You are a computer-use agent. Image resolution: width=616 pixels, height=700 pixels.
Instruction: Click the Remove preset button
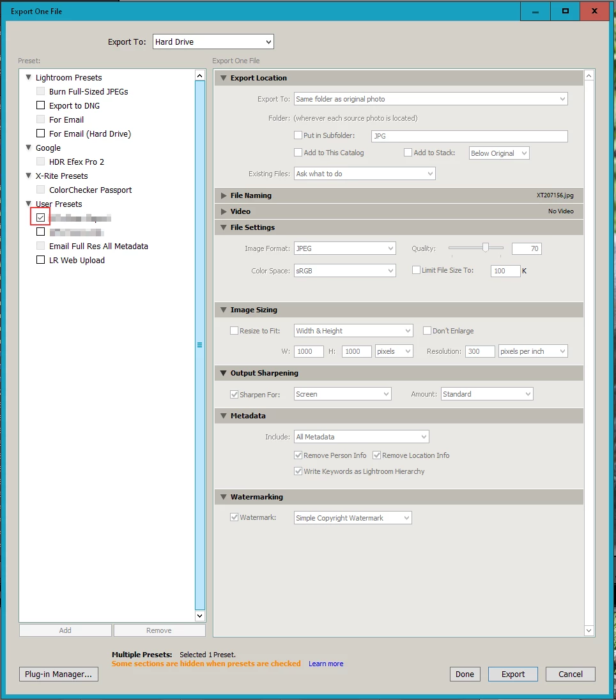point(160,630)
